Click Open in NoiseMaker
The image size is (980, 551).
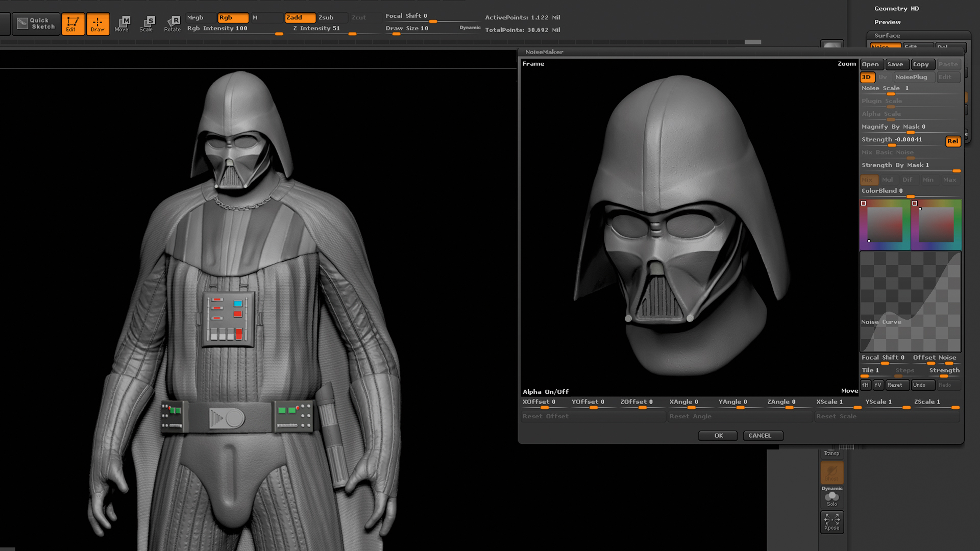coord(871,64)
